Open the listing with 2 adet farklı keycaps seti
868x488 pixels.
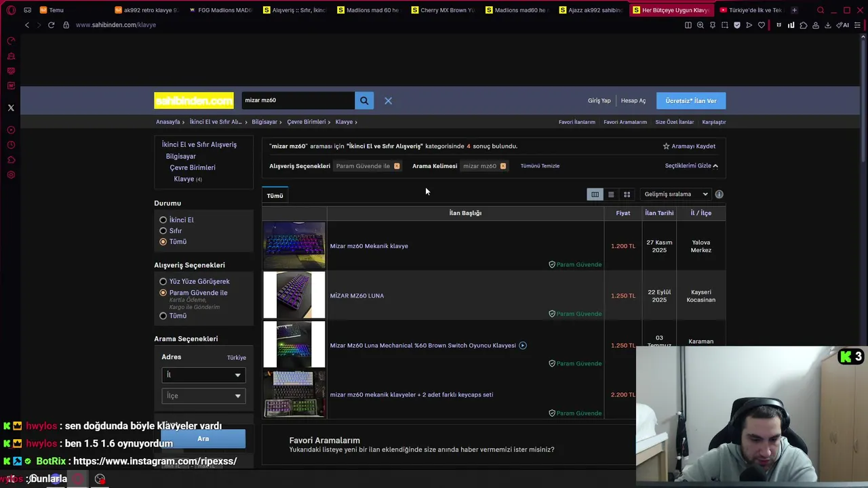[411, 394]
